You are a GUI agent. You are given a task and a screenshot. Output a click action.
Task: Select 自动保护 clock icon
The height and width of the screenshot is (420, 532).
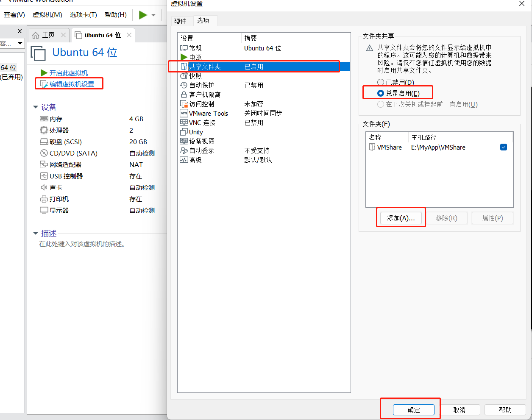184,85
